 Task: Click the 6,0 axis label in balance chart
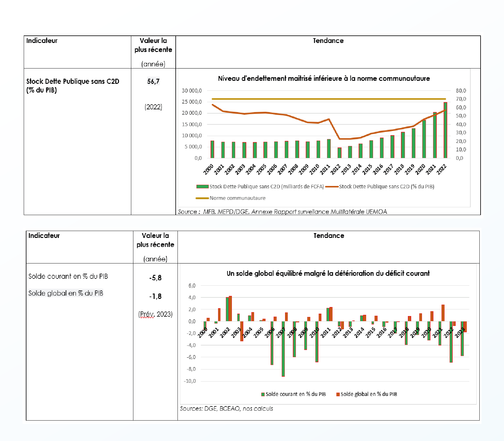192,285
